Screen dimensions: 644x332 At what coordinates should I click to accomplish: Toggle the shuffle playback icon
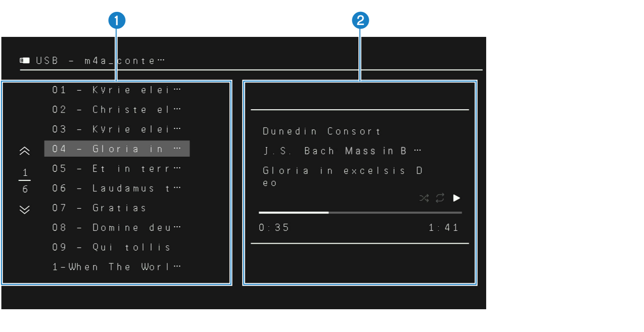click(424, 198)
